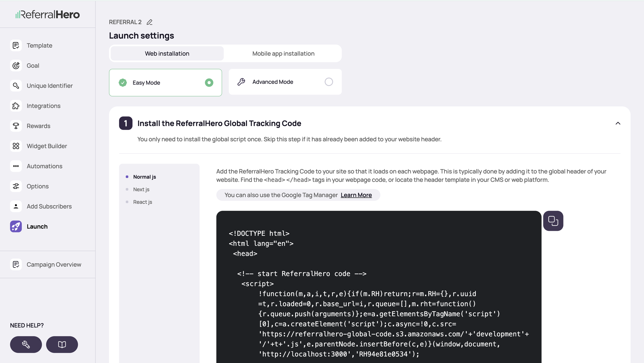
Task: Click the Template sidebar icon
Action: [16, 45]
